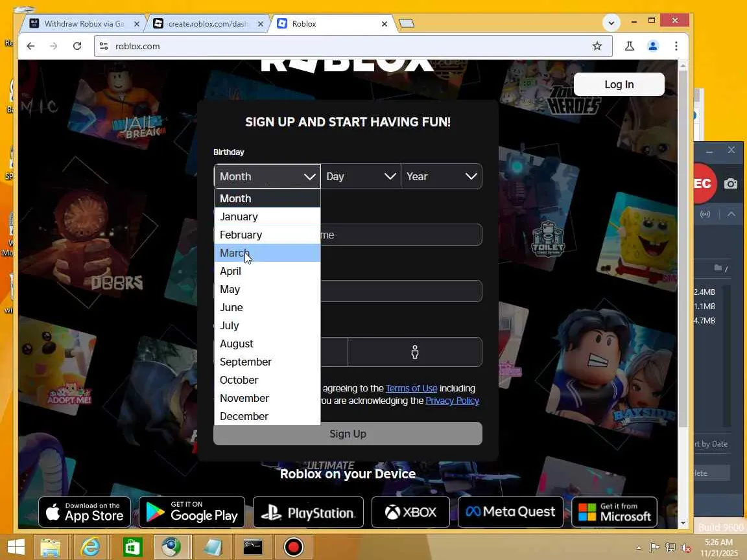
Task: Open Chrome three-dot menu
Action: tap(676, 46)
